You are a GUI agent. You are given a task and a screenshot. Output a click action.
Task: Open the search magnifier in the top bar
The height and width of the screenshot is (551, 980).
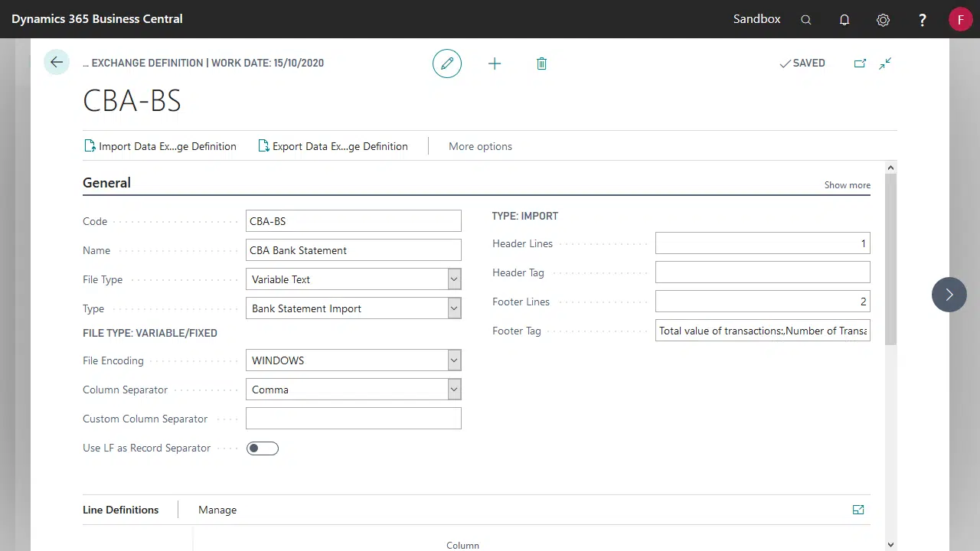[x=806, y=20]
